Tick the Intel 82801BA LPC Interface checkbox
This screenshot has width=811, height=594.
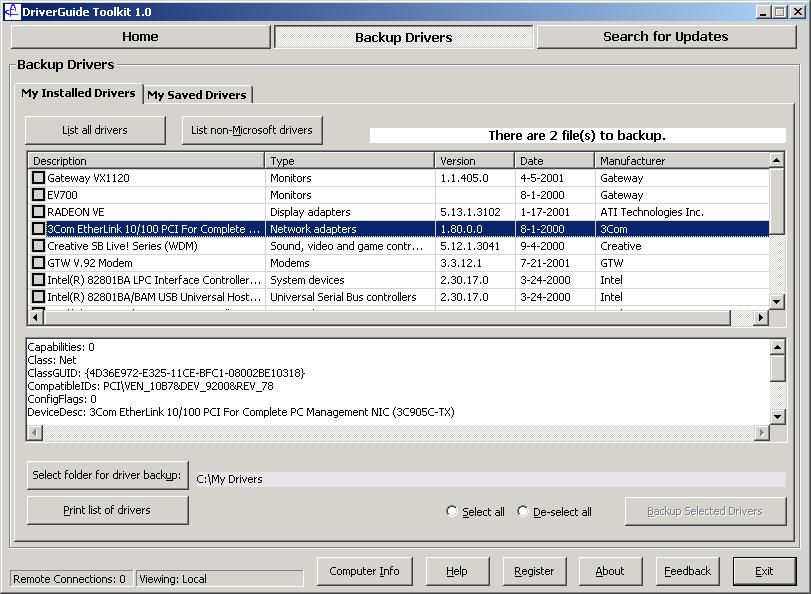(x=38, y=280)
